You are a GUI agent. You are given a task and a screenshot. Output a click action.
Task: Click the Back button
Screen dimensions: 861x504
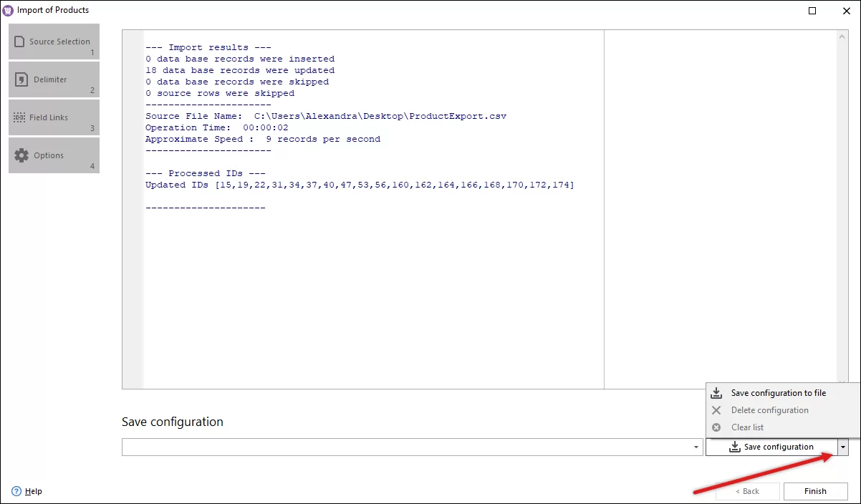(747, 491)
